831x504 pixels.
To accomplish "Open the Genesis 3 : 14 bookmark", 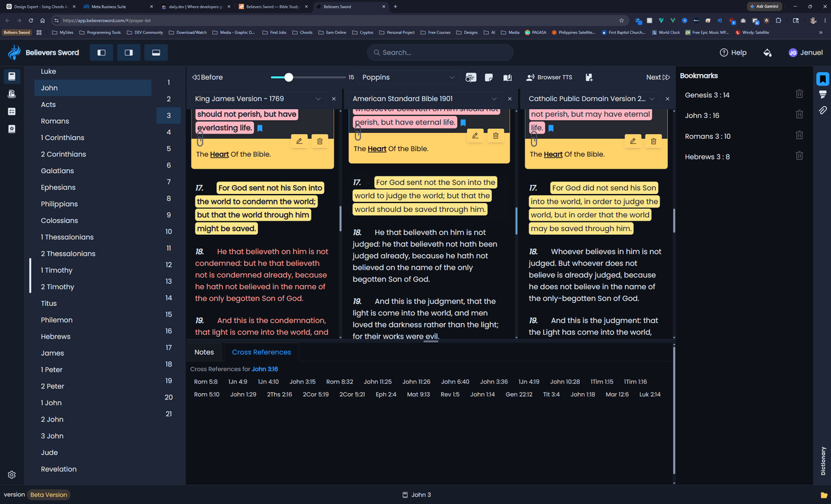I will click(x=707, y=95).
